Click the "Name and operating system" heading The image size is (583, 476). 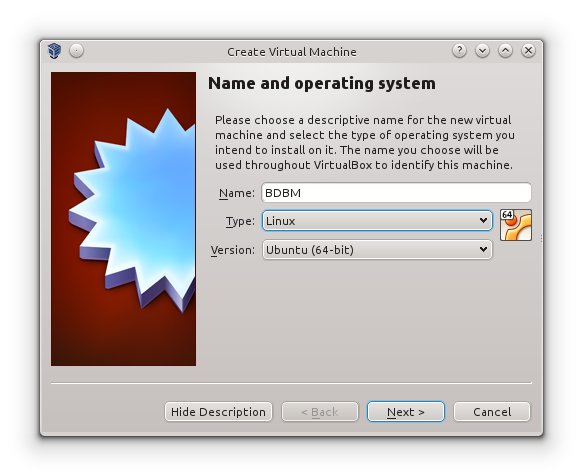tap(322, 83)
